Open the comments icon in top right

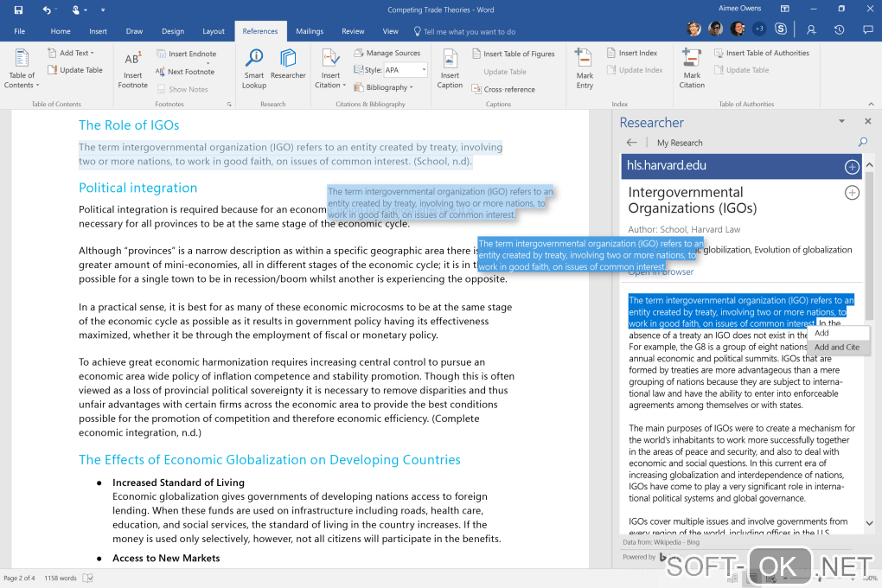[x=868, y=29]
